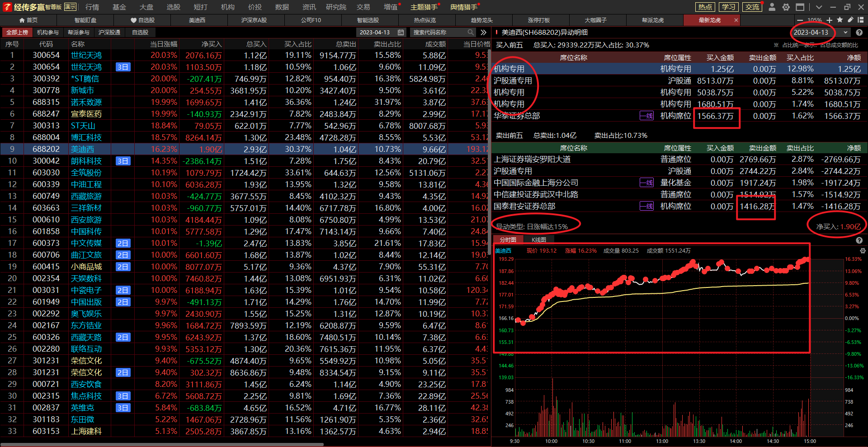This screenshot has height=447, width=868.
Task: Open the 基金 menu
Action: pos(119,7)
